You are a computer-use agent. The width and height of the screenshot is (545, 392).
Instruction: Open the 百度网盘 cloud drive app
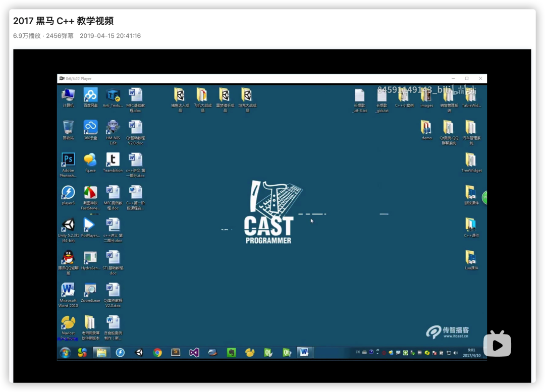(90, 96)
